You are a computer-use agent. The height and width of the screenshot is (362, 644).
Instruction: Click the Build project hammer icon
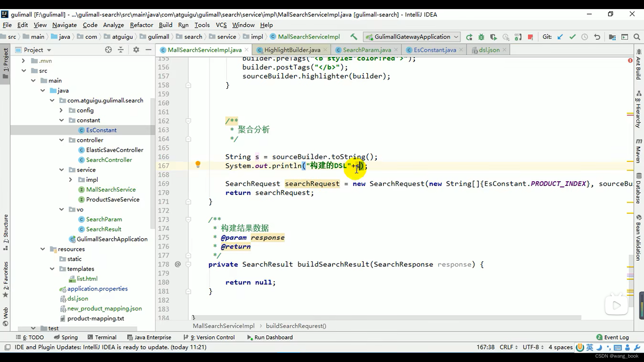[x=354, y=37]
